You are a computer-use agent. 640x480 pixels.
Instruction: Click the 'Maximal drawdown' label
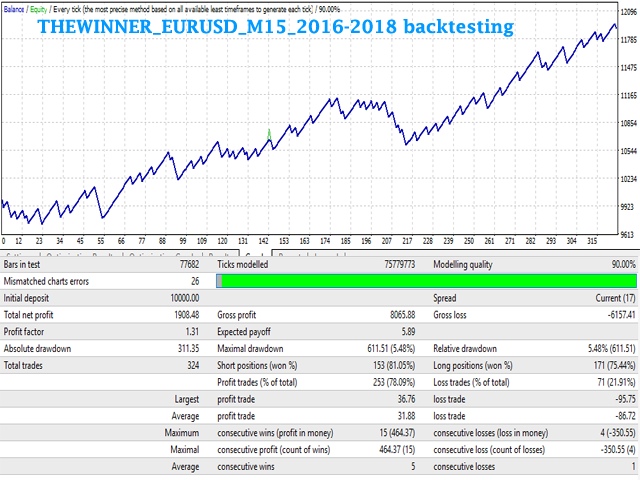pyautogui.click(x=250, y=349)
